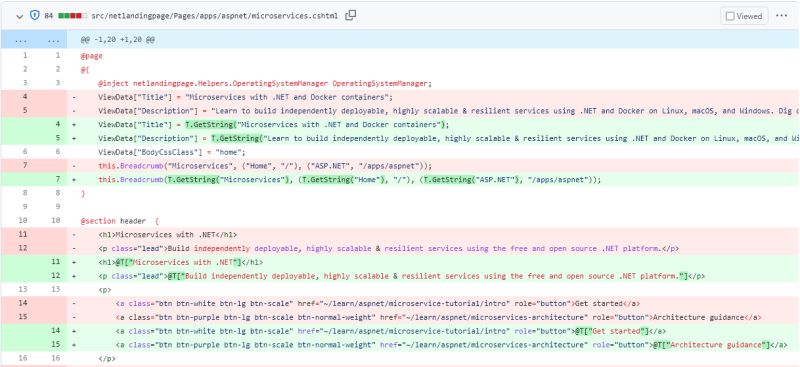Open the three-dot file options menu
This screenshot has height=367, width=800.
point(782,16)
